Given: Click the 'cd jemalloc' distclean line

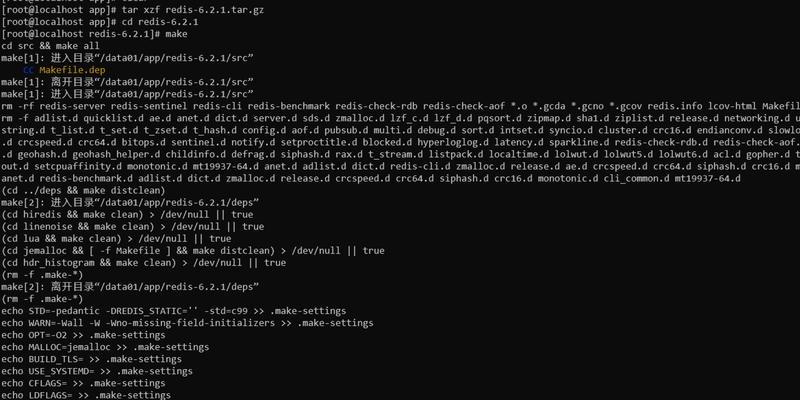Looking at the screenshot, I should click(193, 251).
